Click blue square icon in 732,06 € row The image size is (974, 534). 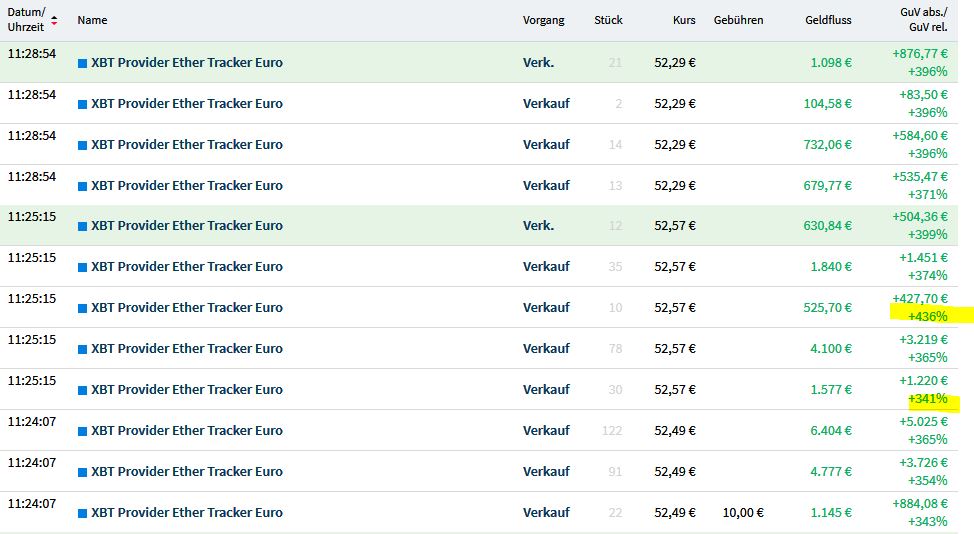pos(82,145)
